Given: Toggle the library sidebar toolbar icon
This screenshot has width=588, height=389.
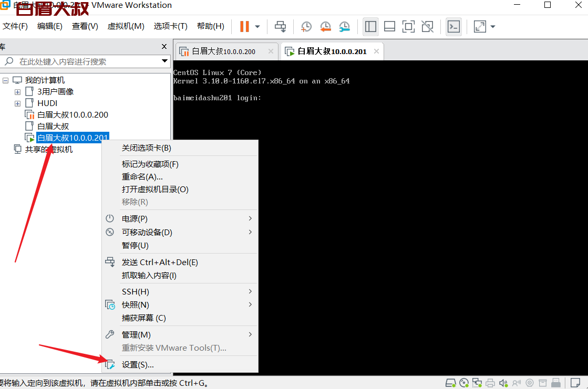Looking at the screenshot, I should pyautogui.click(x=370, y=27).
